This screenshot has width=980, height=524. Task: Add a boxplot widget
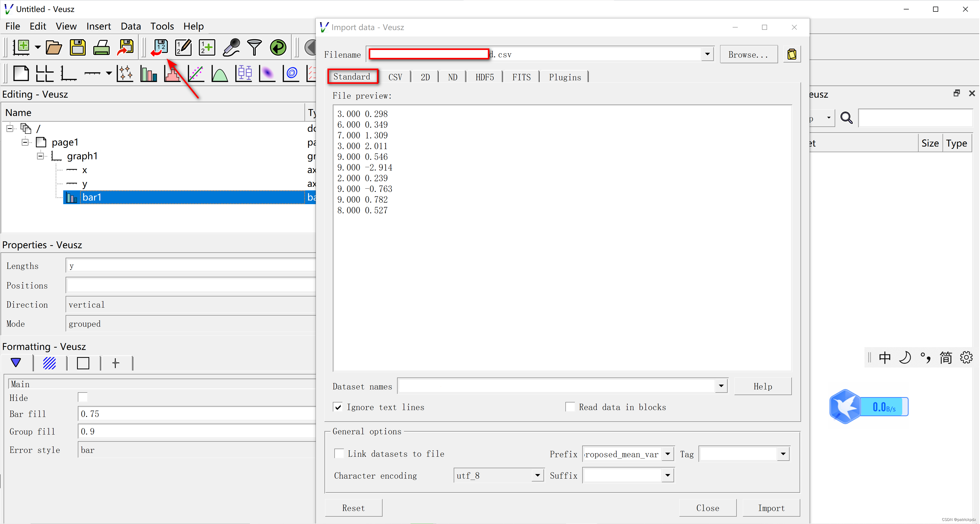coord(244,73)
